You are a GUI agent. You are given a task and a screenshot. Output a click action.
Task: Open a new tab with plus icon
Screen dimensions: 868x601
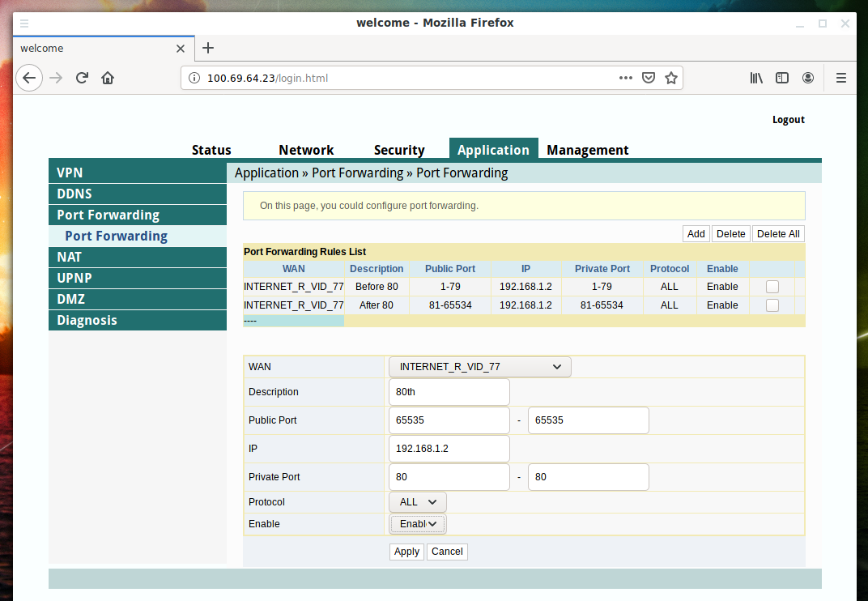coord(208,48)
